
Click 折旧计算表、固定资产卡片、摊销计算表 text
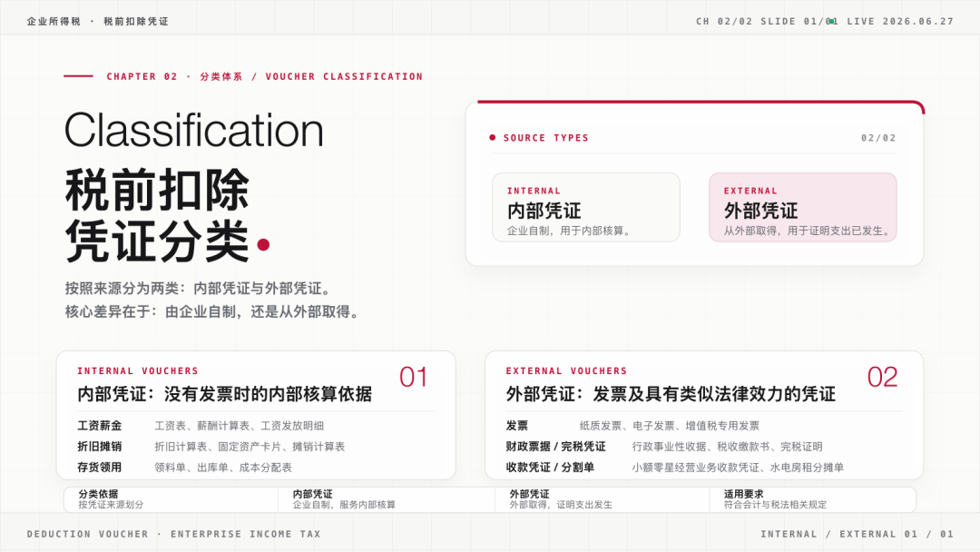(x=250, y=447)
